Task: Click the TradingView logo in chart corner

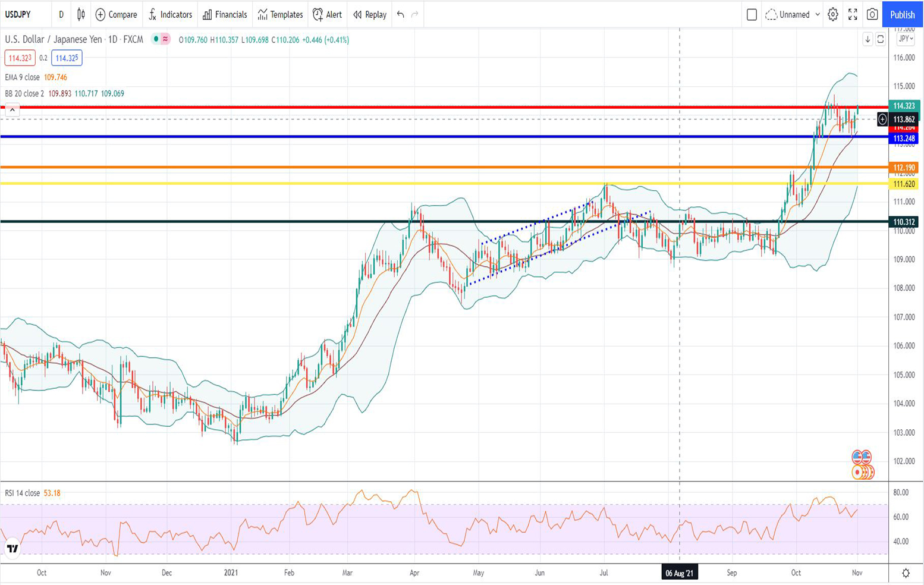Action: tap(12, 549)
